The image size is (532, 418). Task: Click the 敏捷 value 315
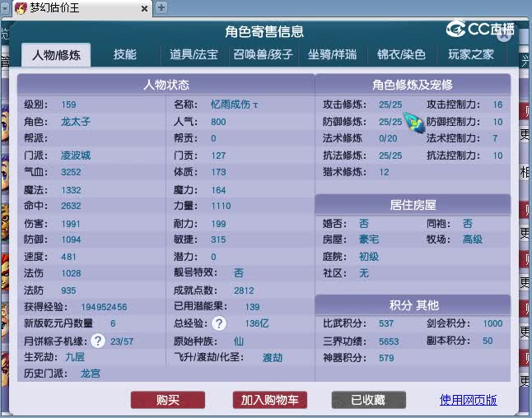click(x=218, y=239)
